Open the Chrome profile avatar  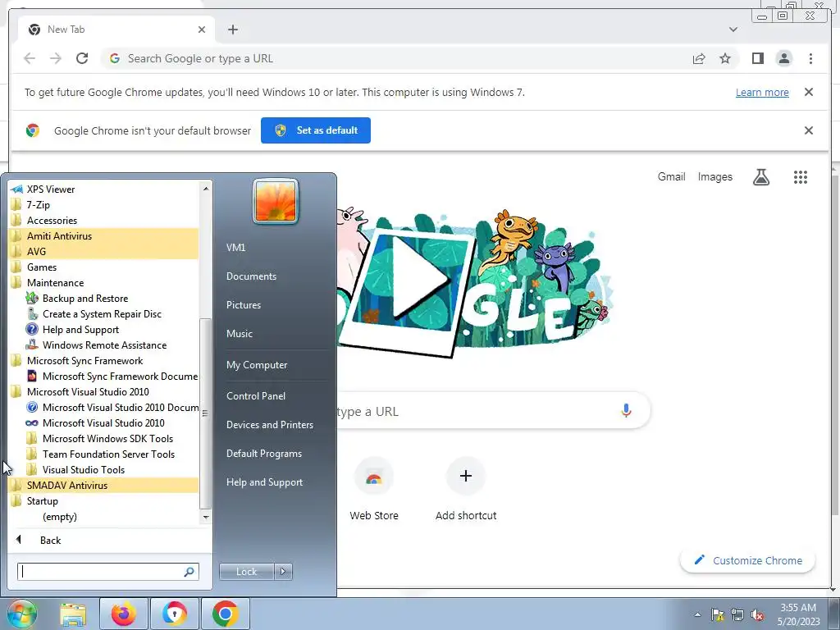(x=783, y=58)
